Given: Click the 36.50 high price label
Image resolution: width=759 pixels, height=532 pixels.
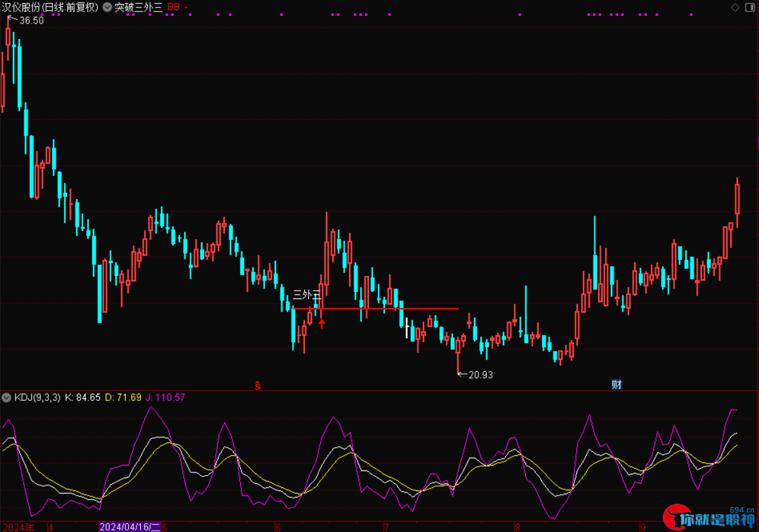Looking at the screenshot, I should 31,20.
